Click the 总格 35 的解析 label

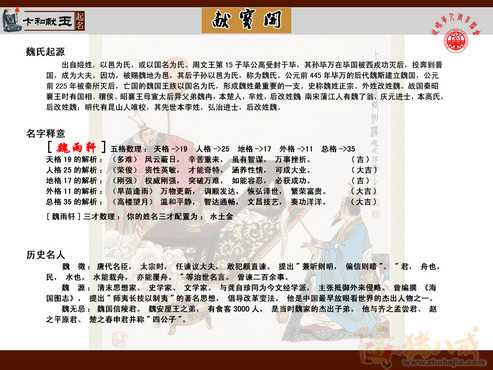coord(74,202)
